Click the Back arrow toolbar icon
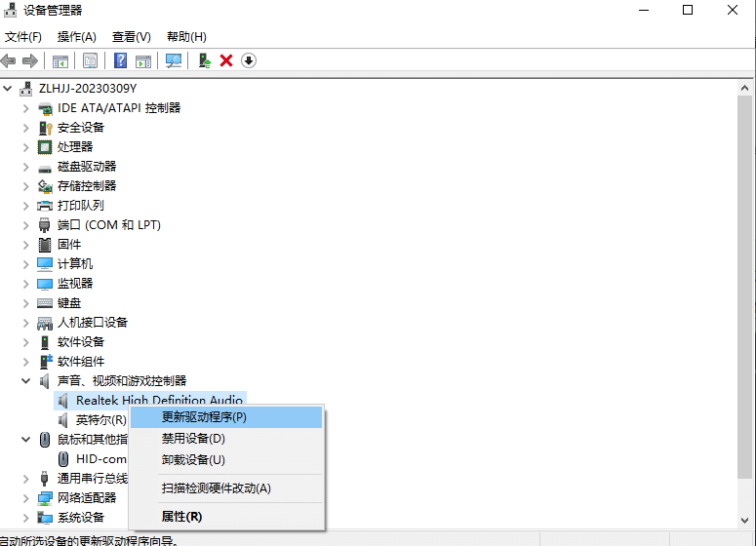 [x=8, y=60]
